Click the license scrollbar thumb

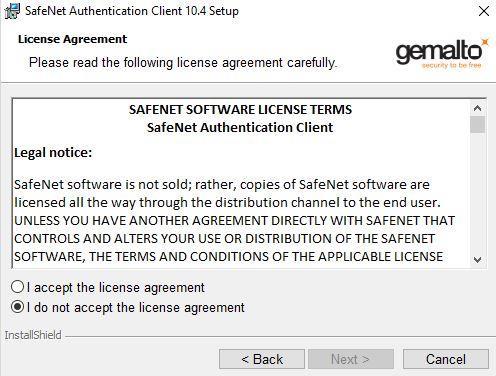478,125
